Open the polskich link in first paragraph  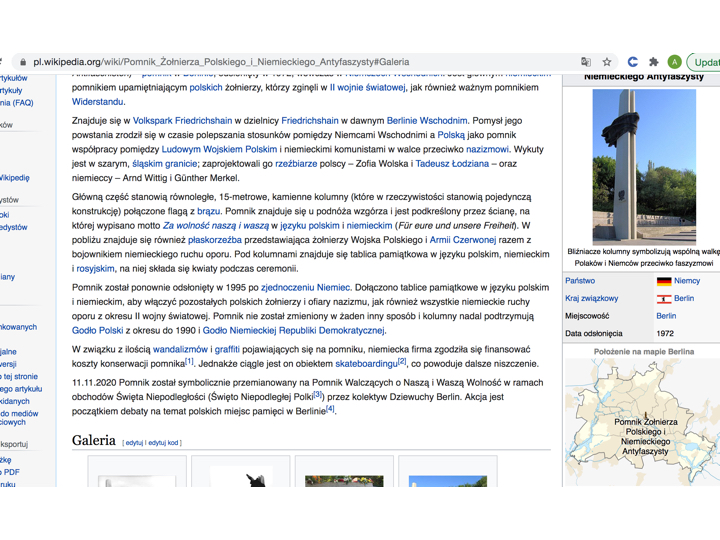(206, 87)
